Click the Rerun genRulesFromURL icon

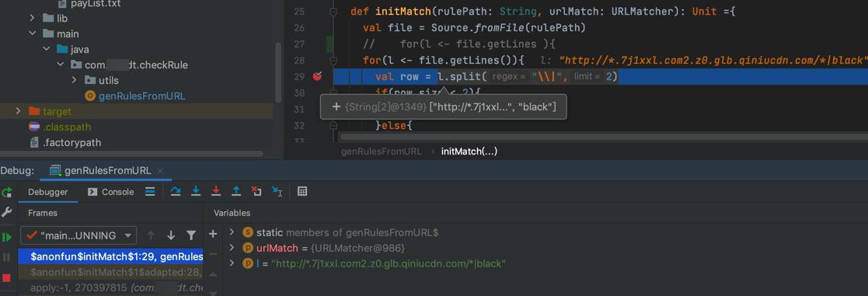pyautogui.click(x=7, y=192)
